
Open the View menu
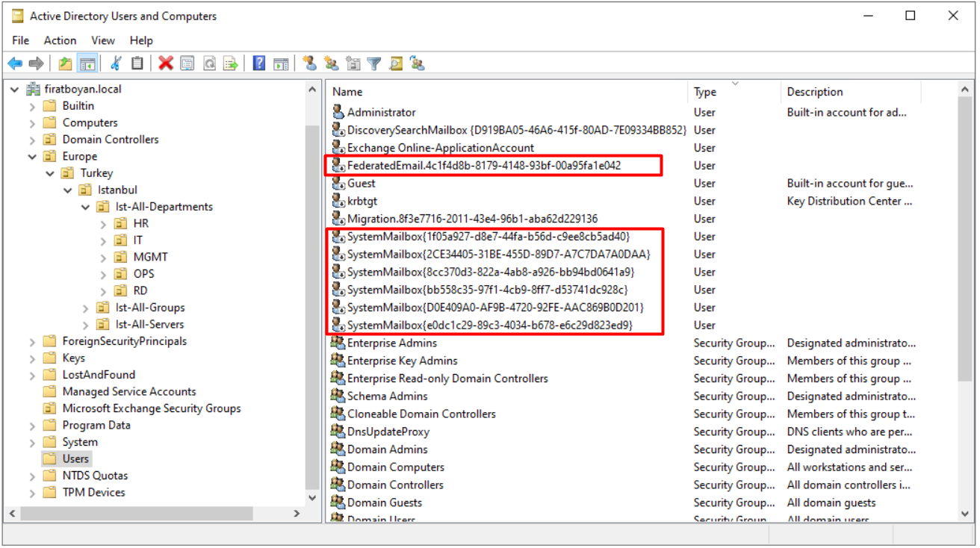point(103,40)
